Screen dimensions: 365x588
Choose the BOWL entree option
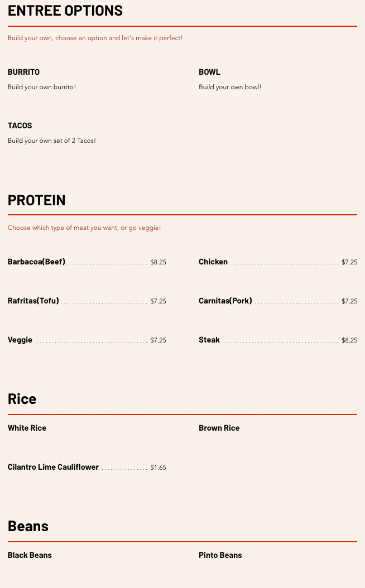click(x=210, y=72)
